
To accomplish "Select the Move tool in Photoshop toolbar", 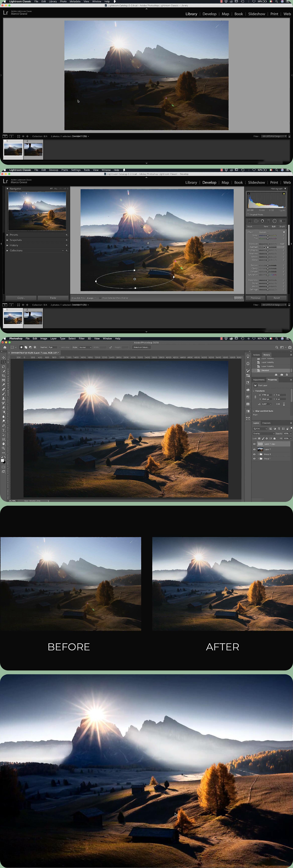I will pyautogui.click(x=3, y=358).
